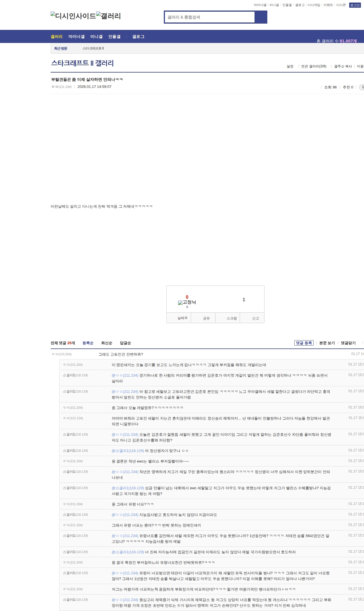Click the post body text 이런날에도 설치고 다니는게
The width and height of the screenshot is (364, 611).
point(102,206)
